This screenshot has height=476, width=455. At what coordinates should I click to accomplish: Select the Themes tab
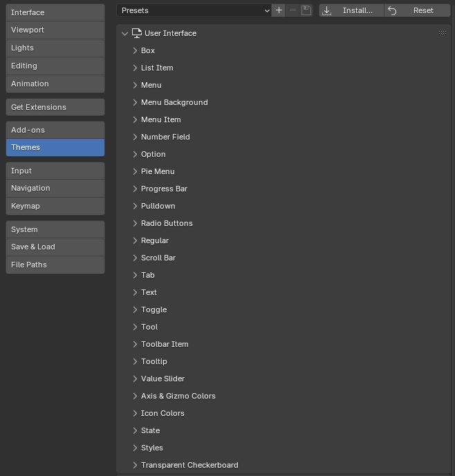pos(55,148)
